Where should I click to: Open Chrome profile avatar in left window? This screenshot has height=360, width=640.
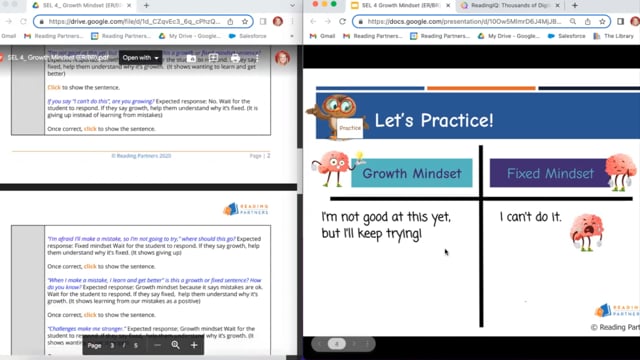[x=278, y=21]
